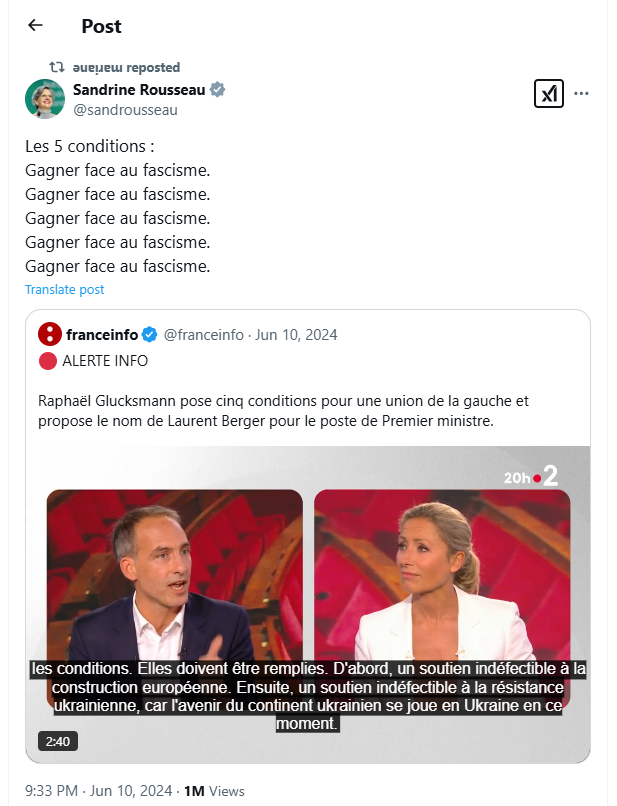The image size is (617, 806).
Task: Open the @franceinfo handle
Action: tap(203, 334)
